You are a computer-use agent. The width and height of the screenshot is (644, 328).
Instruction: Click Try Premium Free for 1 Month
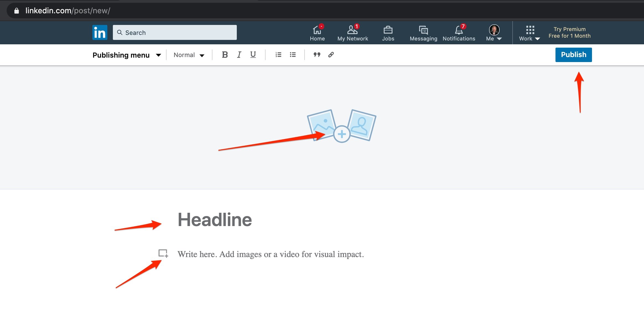[570, 32]
